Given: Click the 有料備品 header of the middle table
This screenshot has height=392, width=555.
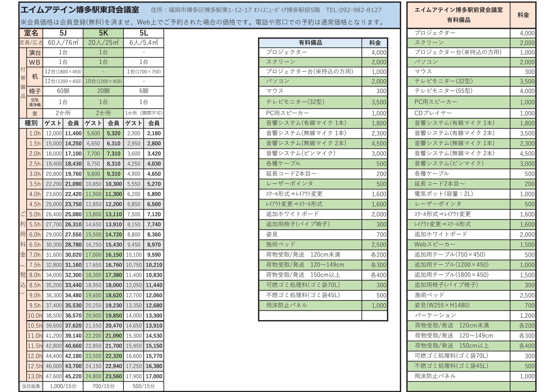Looking at the screenshot, I should (310, 43).
